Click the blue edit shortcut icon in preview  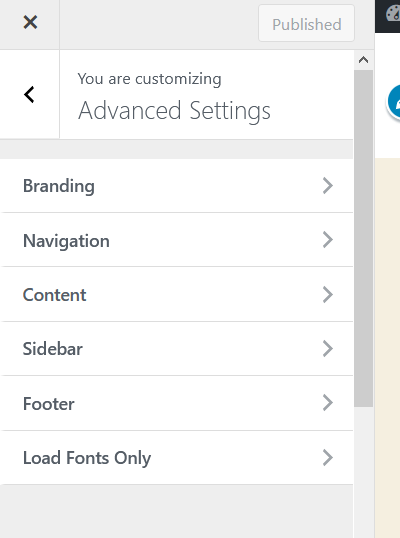coord(395,102)
